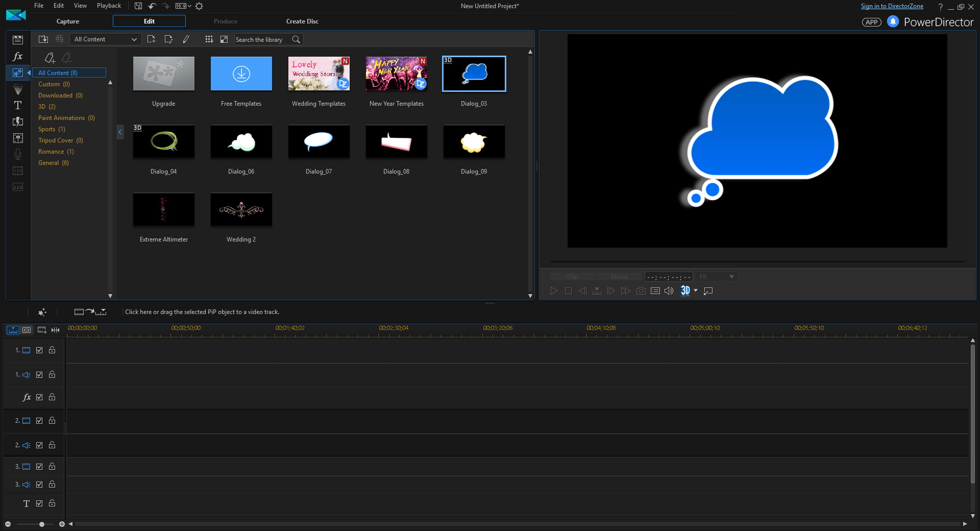Screen dimensions: 980x531
Task: Click the preview playback seek bar
Action: (x=757, y=262)
